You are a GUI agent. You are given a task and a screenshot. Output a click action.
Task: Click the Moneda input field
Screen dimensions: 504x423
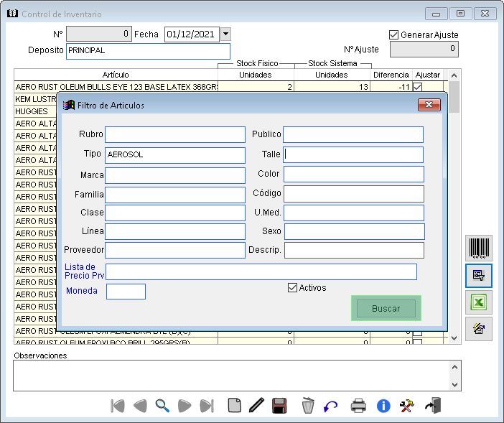point(126,292)
